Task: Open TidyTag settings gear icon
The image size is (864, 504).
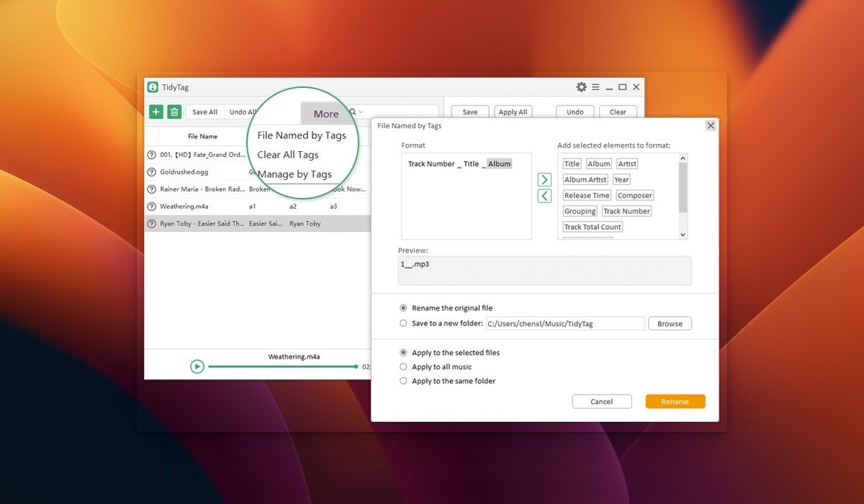Action: coord(581,87)
